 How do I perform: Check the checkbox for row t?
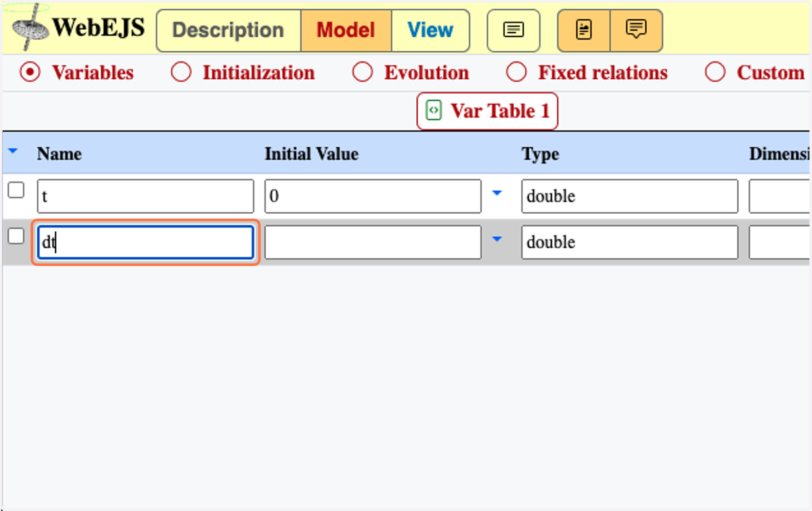tap(16, 190)
